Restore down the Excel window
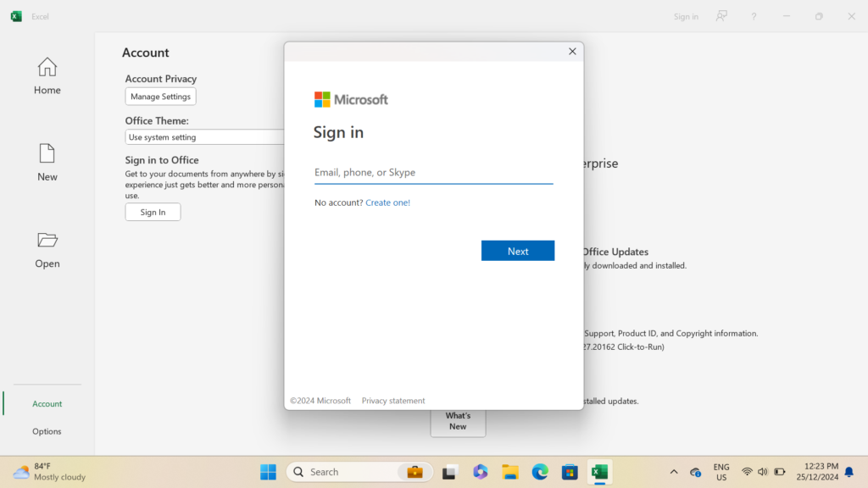Image resolution: width=868 pixels, height=488 pixels. 819,17
